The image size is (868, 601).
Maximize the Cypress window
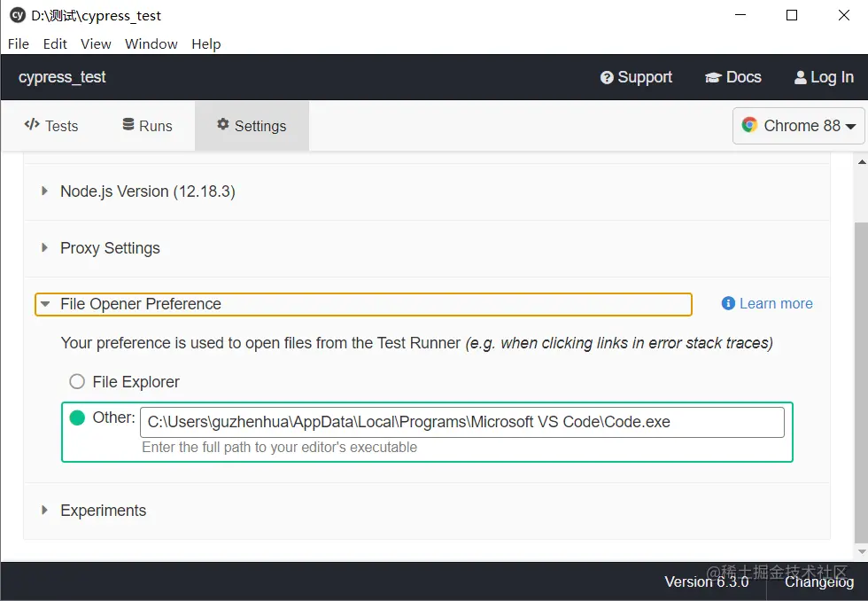coord(792,15)
